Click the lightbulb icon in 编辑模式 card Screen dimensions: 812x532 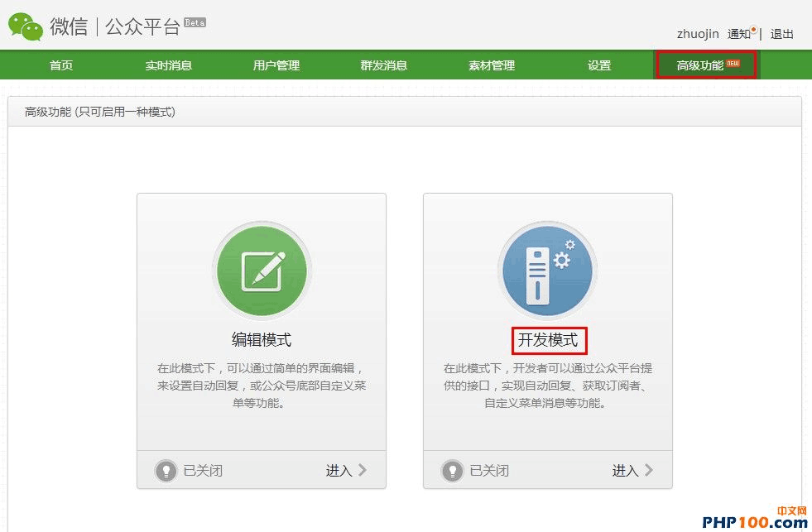pyautogui.click(x=166, y=471)
